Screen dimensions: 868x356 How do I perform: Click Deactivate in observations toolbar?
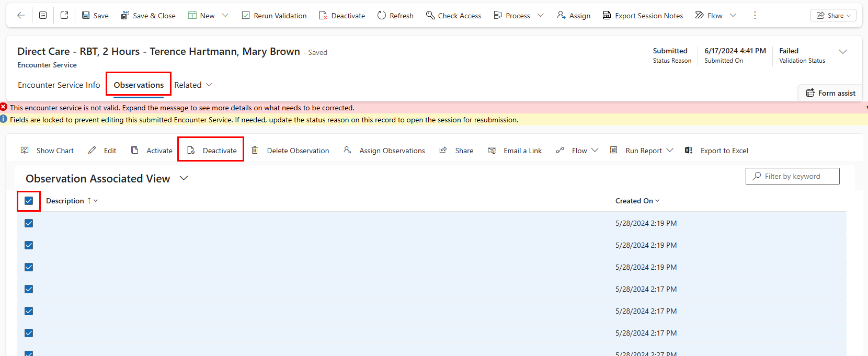pos(212,151)
